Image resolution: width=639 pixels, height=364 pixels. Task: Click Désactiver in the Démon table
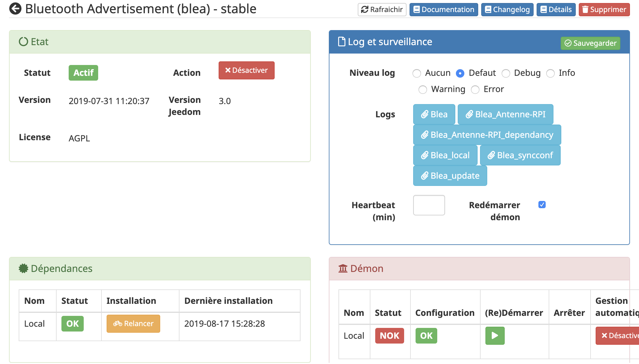point(617,336)
